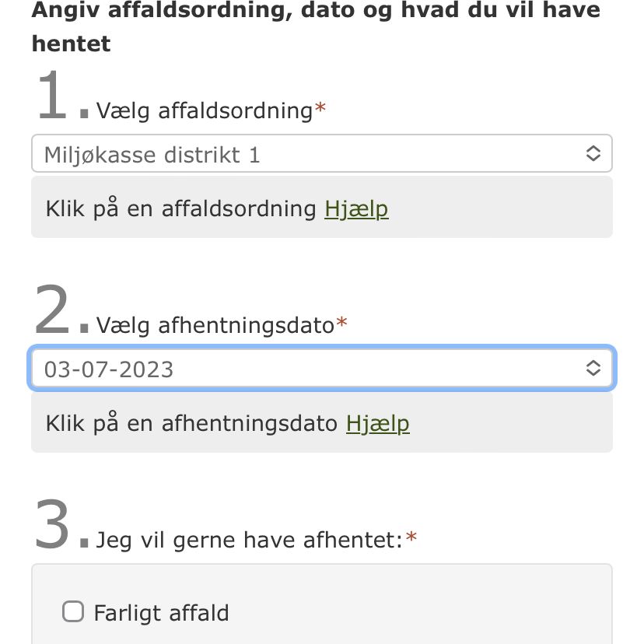Click the Klik på en afhentningsdato hint text
644x644 pixels.
click(x=192, y=423)
